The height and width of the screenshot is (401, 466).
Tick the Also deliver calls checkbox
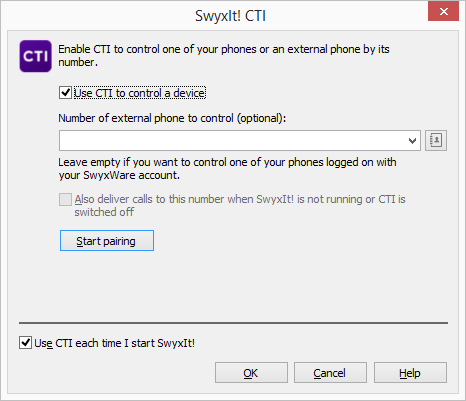click(x=65, y=199)
